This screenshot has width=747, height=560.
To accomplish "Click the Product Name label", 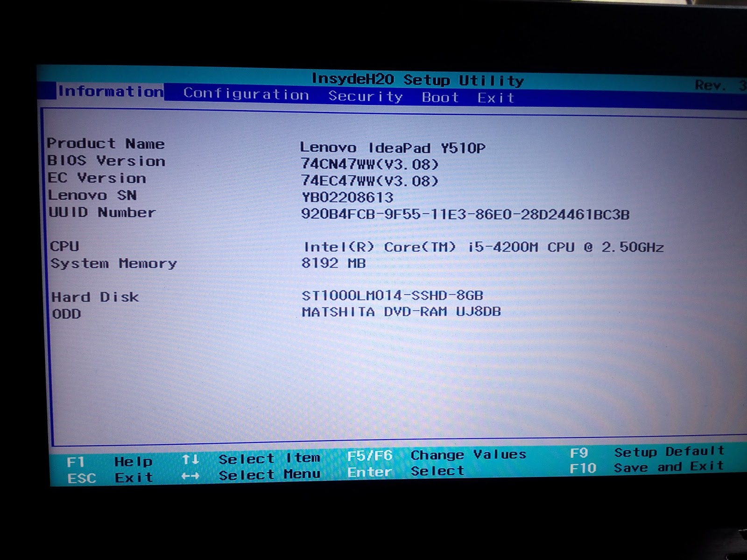I will click(x=106, y=143).
